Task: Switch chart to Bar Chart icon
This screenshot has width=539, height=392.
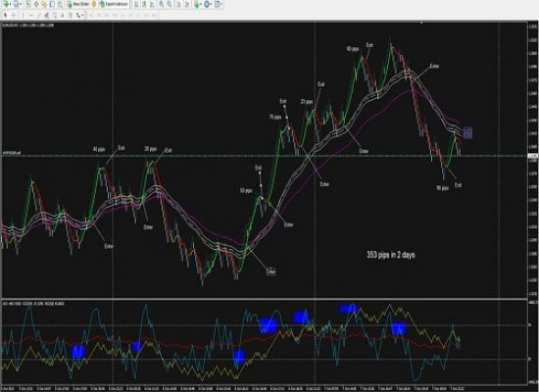Action: tap(136, 4)
